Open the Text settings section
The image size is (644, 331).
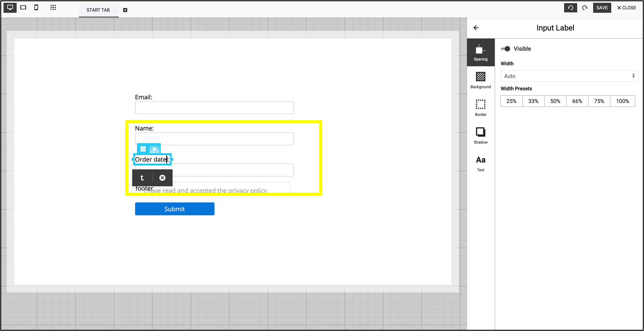481,163
